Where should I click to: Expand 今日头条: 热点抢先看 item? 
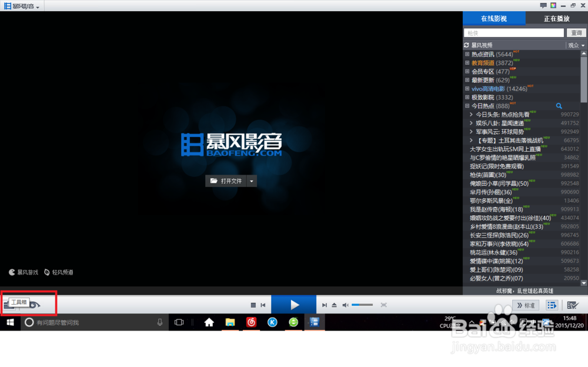click(x=472, y=115)
